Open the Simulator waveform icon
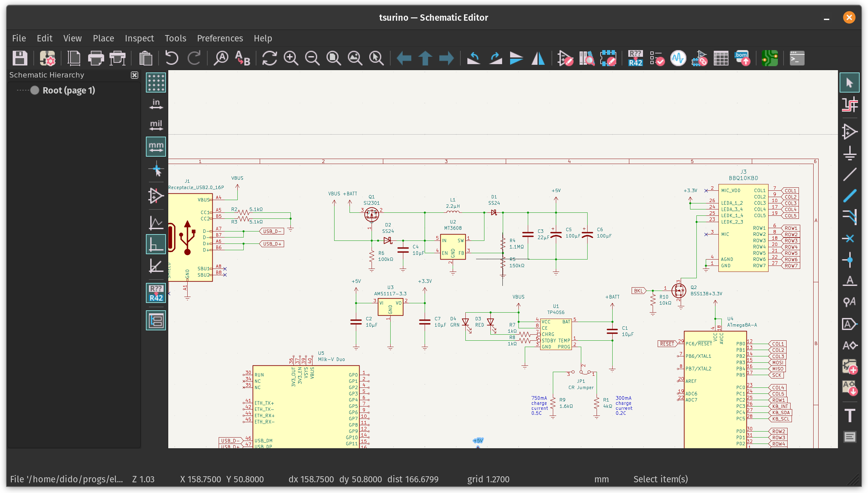 point(678,58)
